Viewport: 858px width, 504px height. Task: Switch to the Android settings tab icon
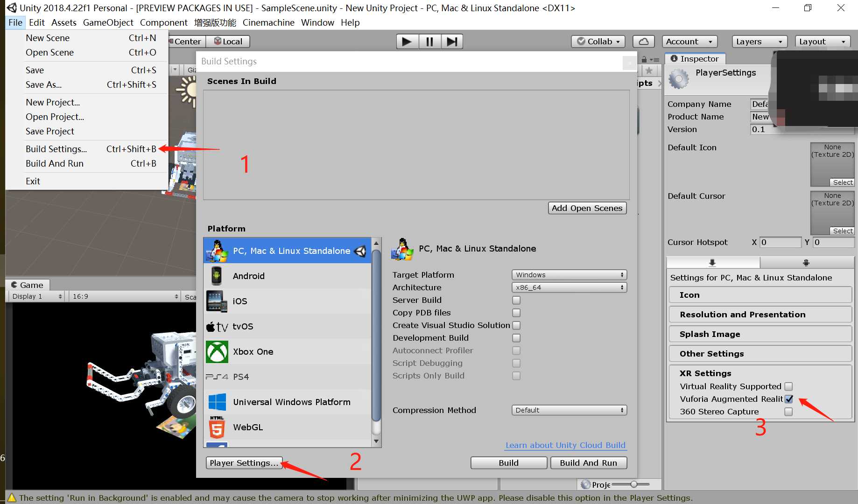coord(806,262)
